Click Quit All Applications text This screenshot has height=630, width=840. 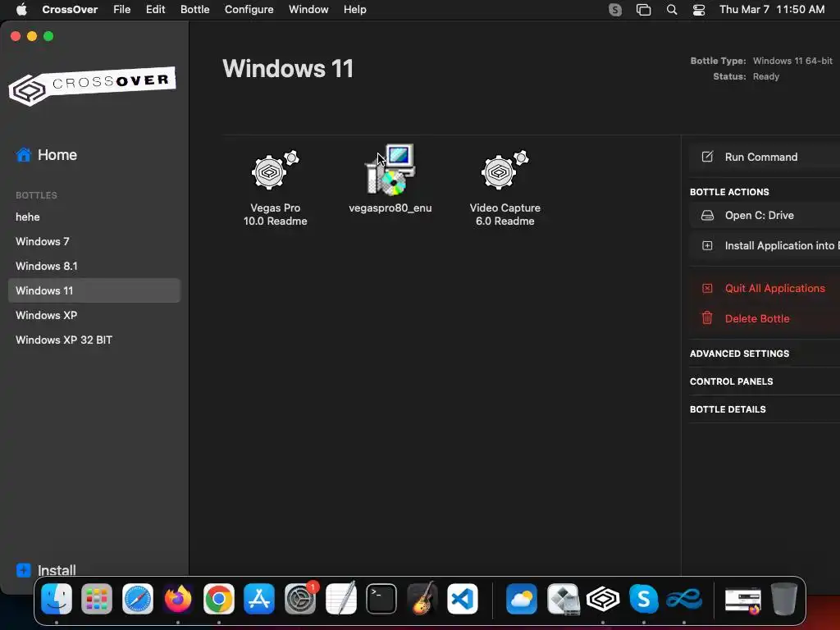coord(774,288)
